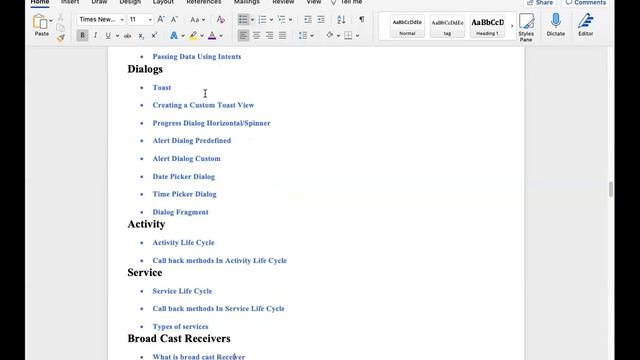
Task: Expand underline style dropdown arrow
Action: coord(117,36)
